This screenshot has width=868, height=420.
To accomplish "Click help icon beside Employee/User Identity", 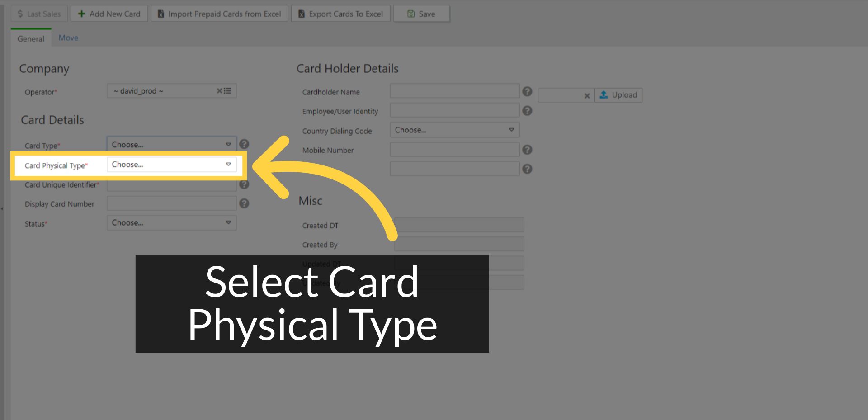I will [527, 111].
